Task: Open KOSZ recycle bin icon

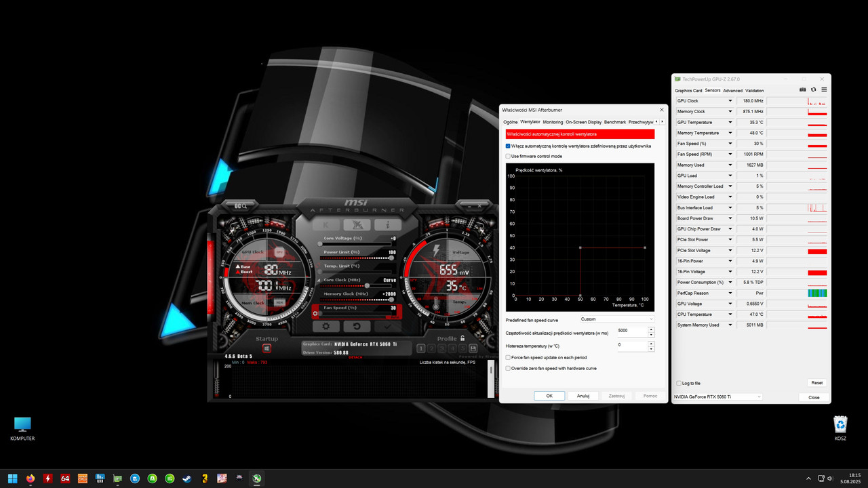Action: (841, 428)
